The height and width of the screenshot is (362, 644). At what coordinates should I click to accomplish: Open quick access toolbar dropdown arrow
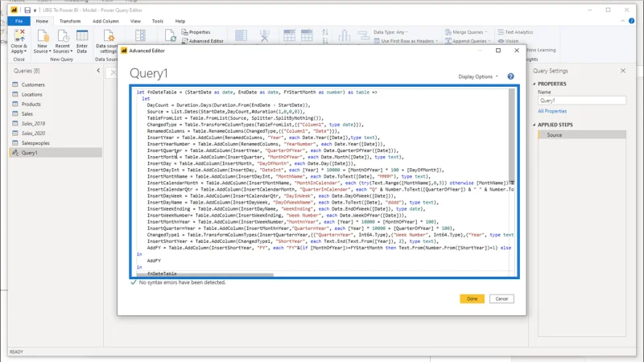pyautogui.click(x=35, y=10)
